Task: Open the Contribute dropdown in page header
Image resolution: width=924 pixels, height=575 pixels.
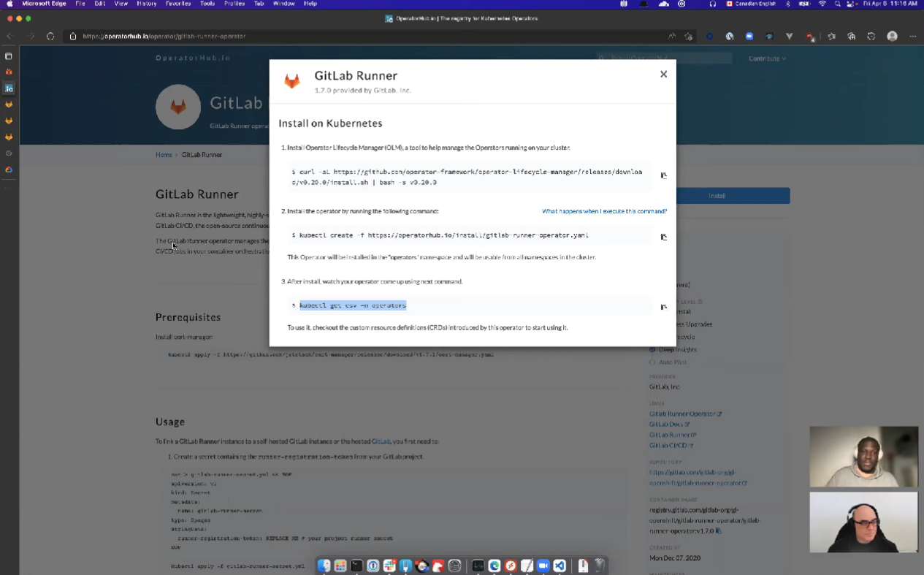Action: tap(767, 58)
